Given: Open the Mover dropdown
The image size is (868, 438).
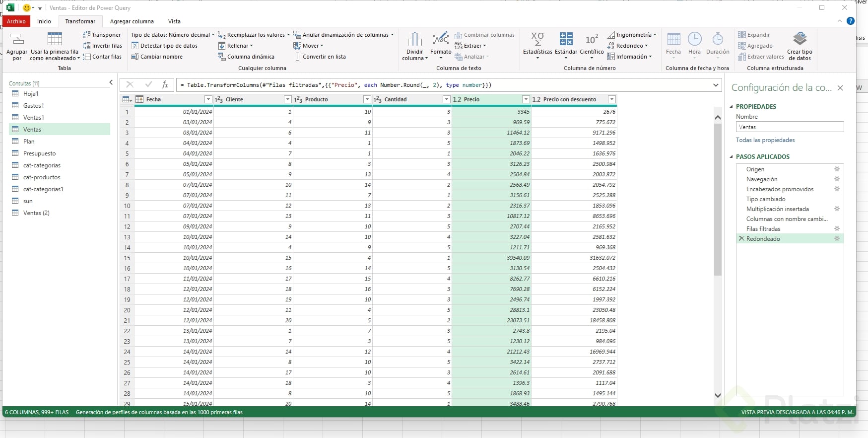Looking at the screenshot, I should click(308, 46).
